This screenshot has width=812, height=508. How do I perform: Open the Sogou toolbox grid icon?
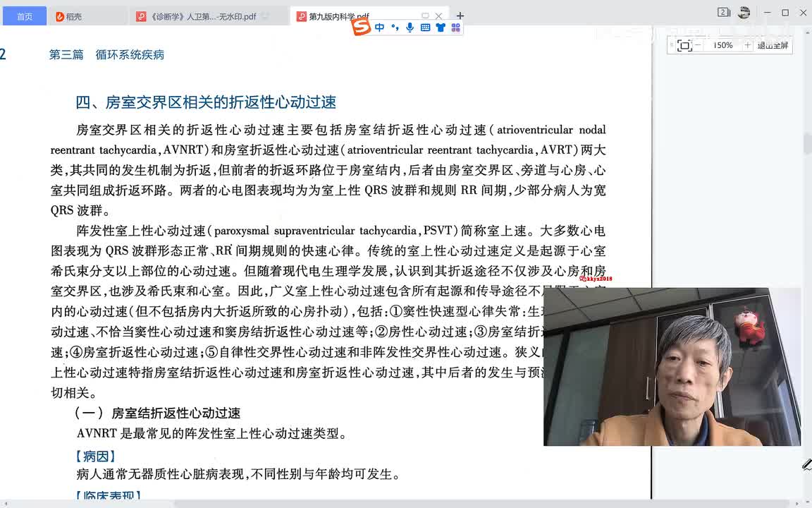[456, 28]
